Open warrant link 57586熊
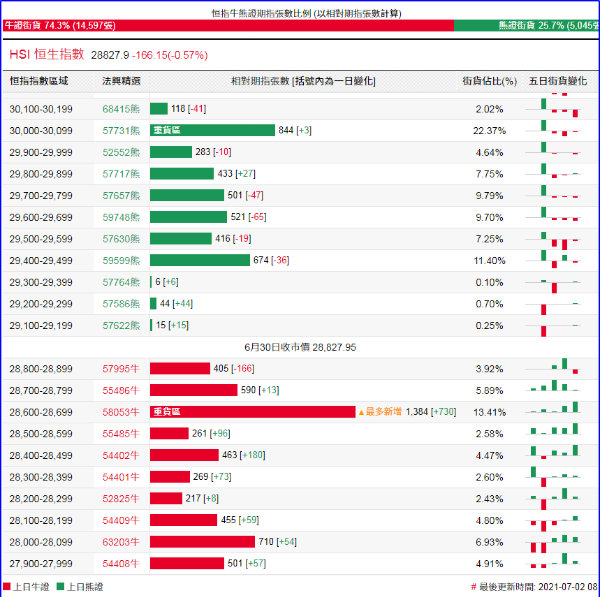This screenshot has width=600, height=597. click(121, 304)
